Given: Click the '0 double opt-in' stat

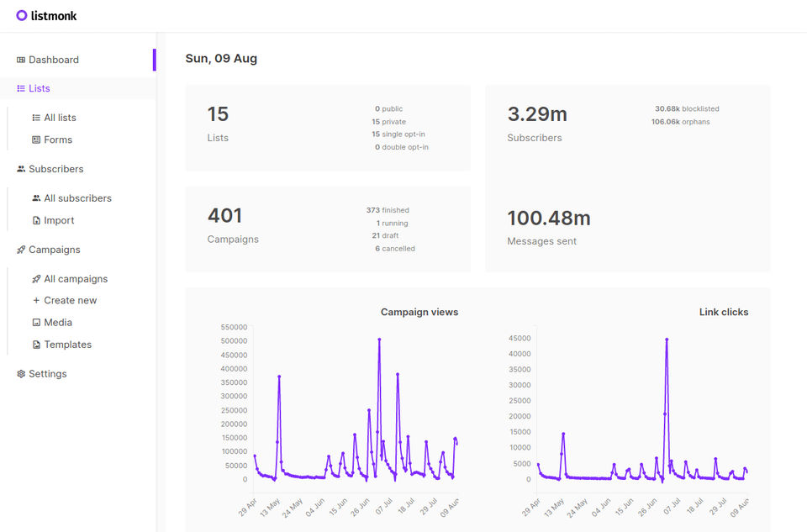Looking at the screenshot, I should (402, 147).
